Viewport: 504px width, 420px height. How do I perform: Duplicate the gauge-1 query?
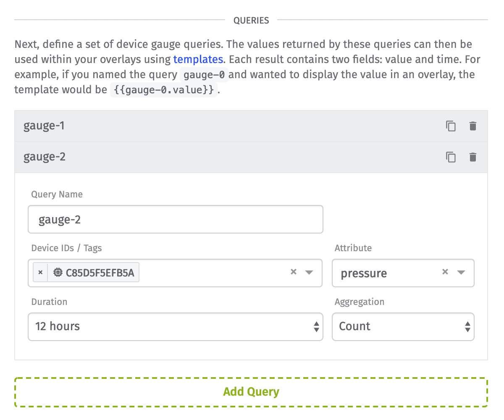[451, 126]
